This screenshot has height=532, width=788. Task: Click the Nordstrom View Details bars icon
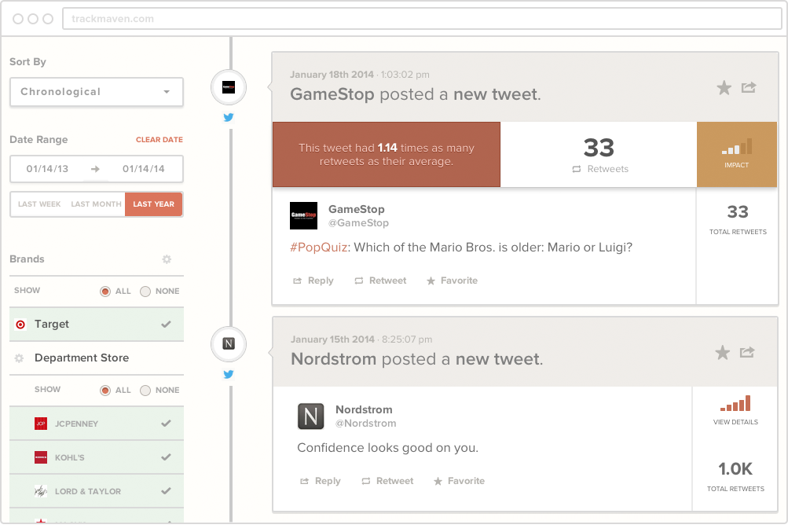(x=735, y=403)
